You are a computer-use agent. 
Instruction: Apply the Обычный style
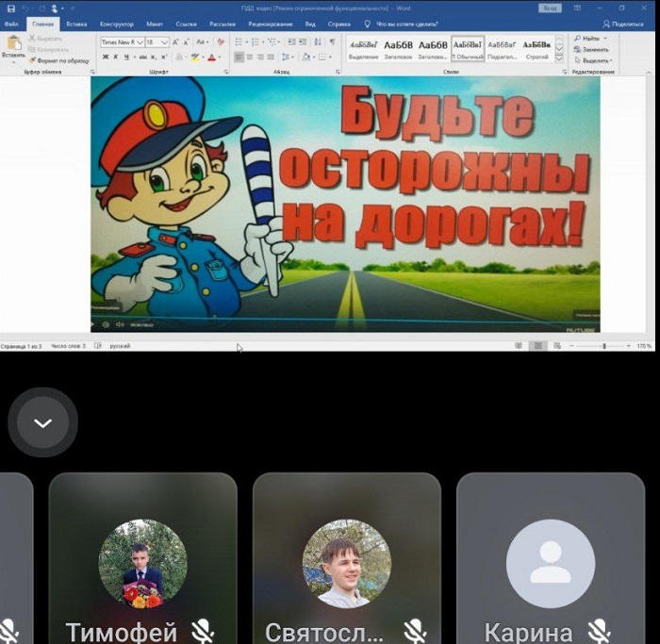pyautogui.click(x=468, y=49)
